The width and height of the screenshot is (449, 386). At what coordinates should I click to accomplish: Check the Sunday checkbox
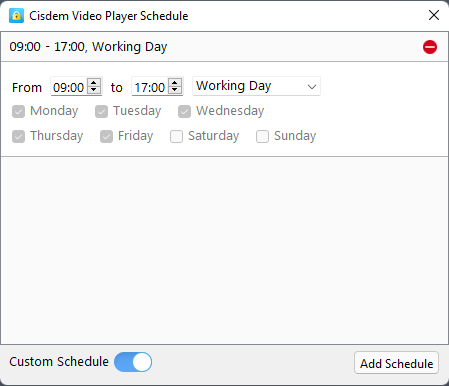click(x=262, y=136)
